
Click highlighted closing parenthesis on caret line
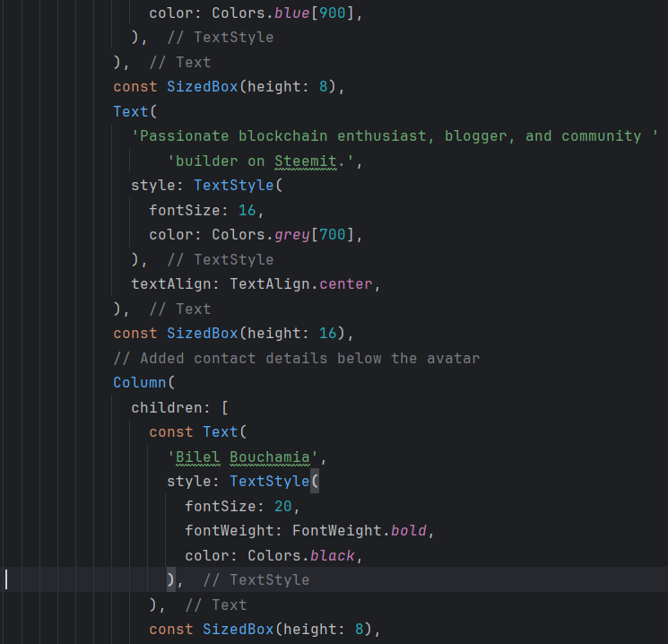coord(171,580)
